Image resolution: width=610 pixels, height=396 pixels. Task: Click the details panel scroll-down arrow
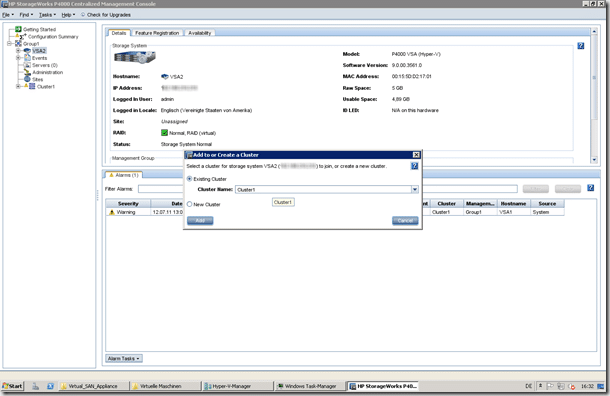pyautogui.click(x=594, y=159)
